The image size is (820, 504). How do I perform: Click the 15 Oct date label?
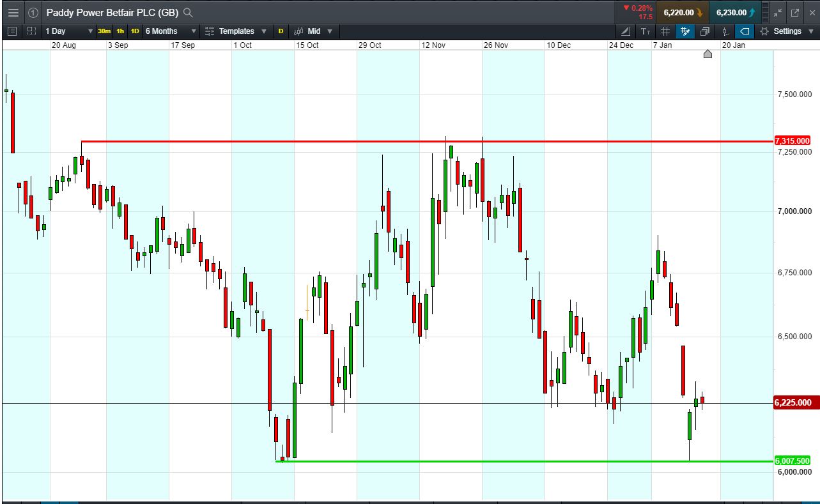(307, 45)
